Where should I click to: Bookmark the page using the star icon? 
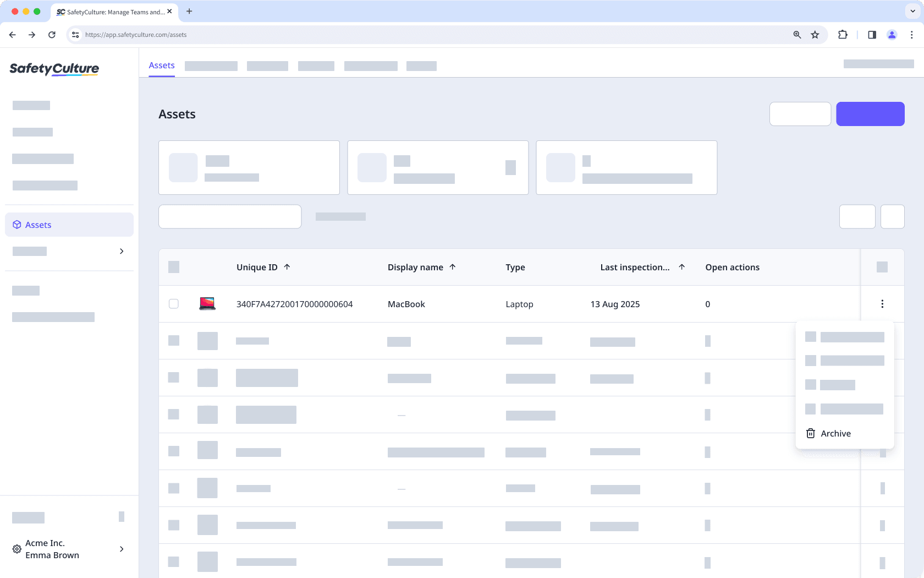(x=815, y=35)
